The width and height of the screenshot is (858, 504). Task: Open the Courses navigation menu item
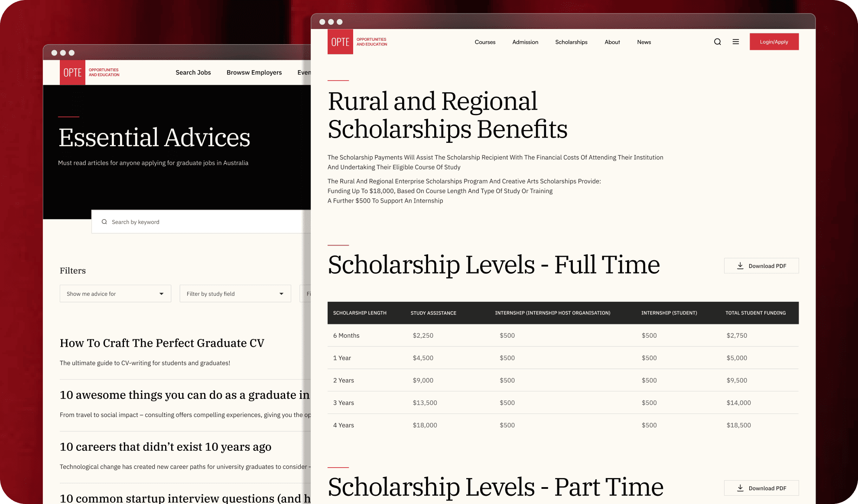click(x=485, y=42)
